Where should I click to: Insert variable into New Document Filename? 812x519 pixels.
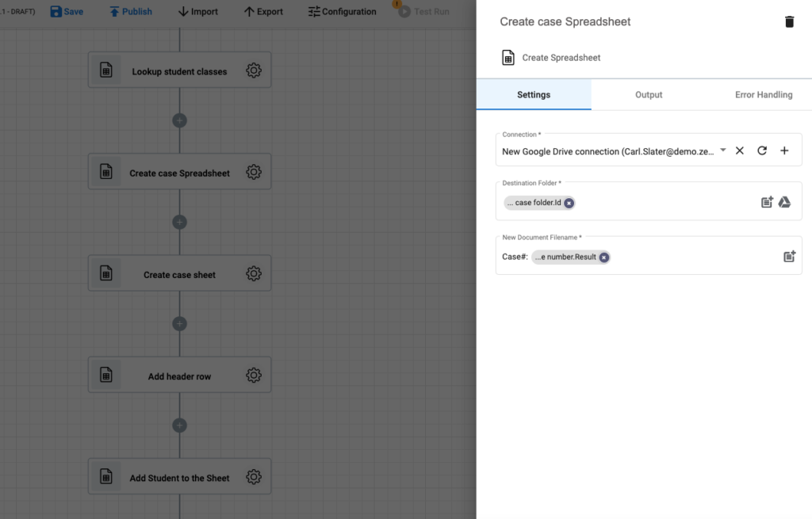(x=789, y=256)
